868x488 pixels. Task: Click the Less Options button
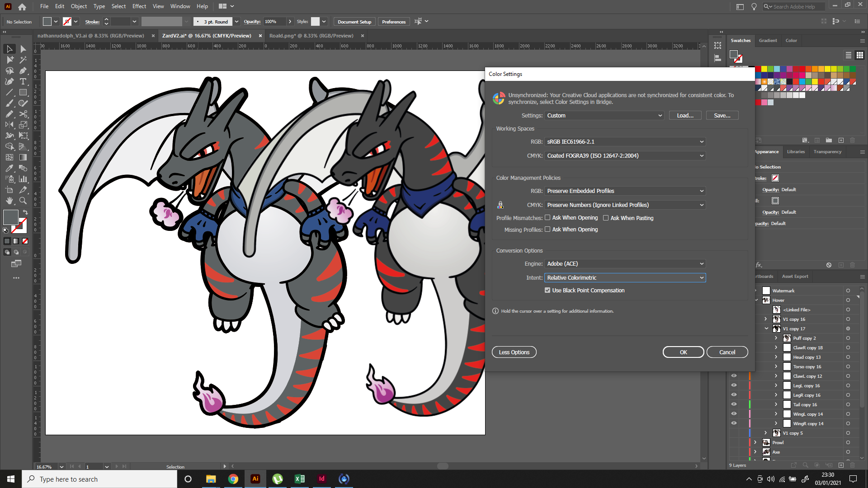click(x=514, y=352)
